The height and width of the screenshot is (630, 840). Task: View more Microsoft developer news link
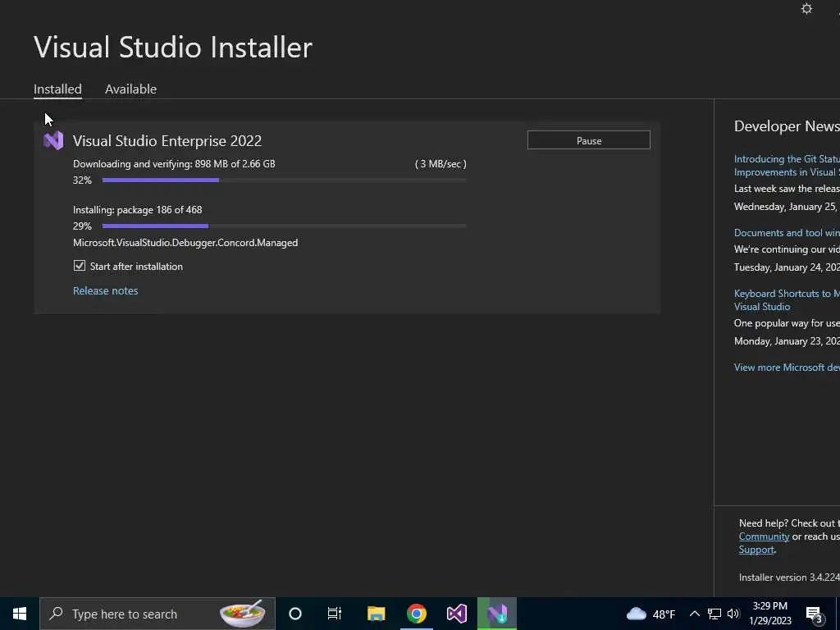(x=787, y=367)
